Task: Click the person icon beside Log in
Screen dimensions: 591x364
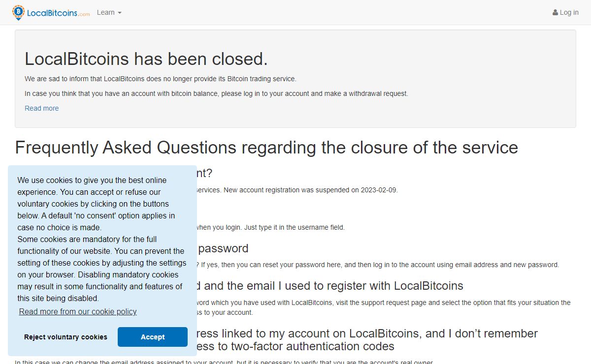Action: [x=555, y=13]
